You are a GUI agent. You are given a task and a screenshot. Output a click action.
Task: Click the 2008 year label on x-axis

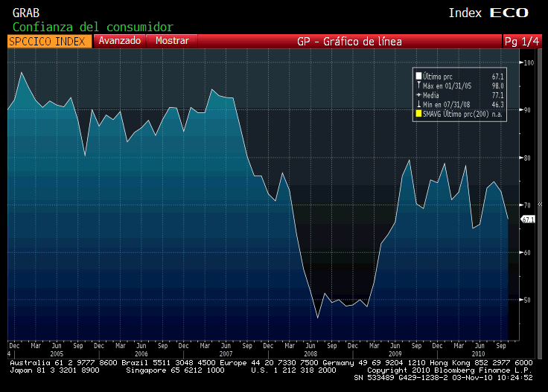click(310, 353)
